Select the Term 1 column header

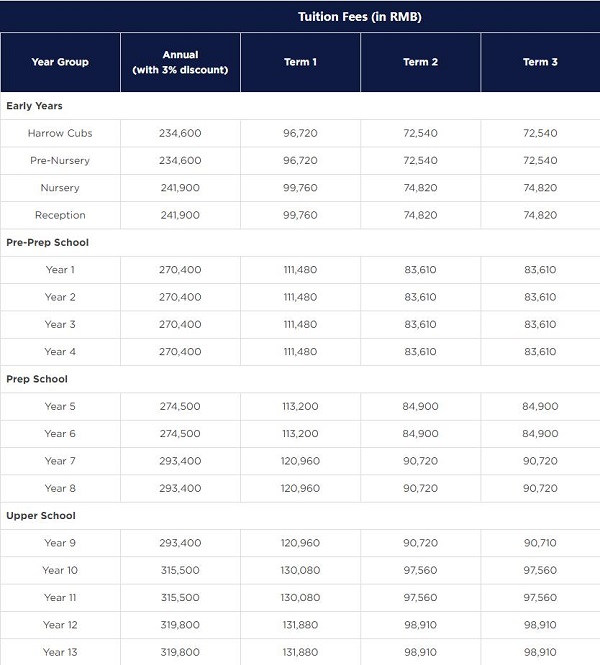pos(300,62)
